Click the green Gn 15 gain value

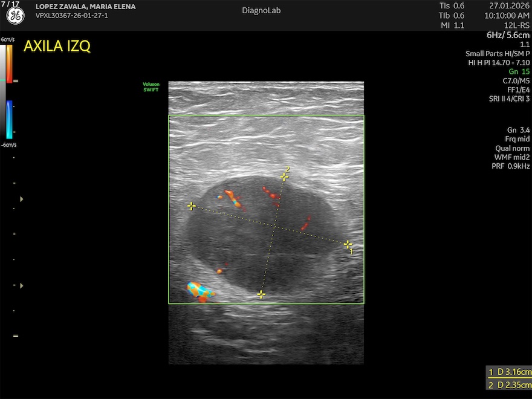[519, 71]
